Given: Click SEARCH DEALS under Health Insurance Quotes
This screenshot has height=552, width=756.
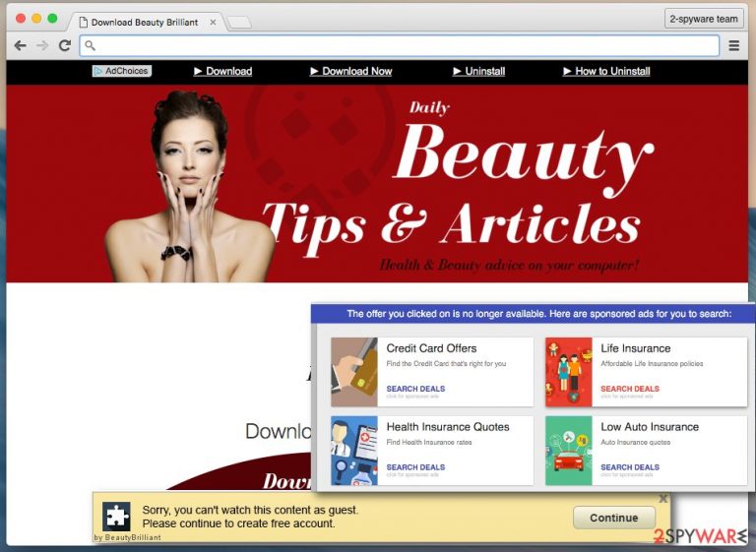Looking at the screenshot, I should [x=415, y=467].
